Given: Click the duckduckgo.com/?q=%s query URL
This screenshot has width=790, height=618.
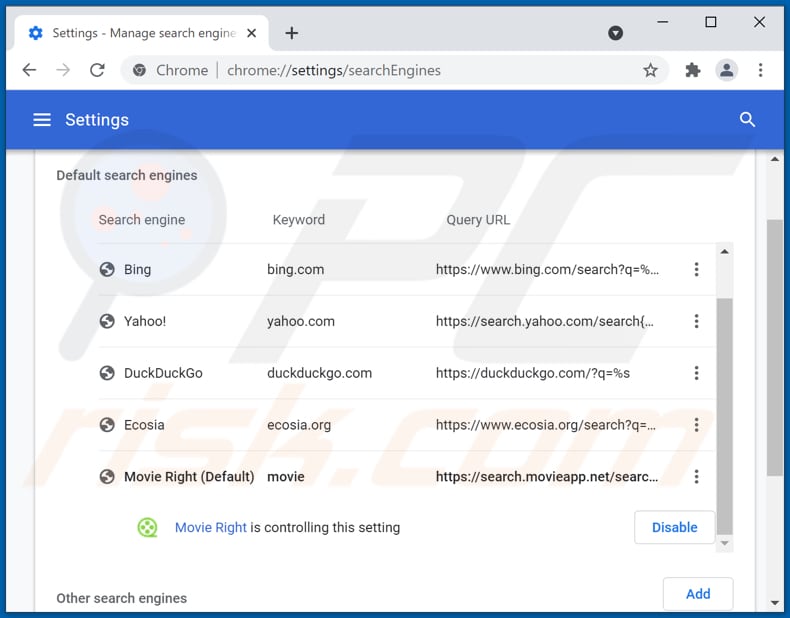Looking at the screenshot, I should [533, 373].
